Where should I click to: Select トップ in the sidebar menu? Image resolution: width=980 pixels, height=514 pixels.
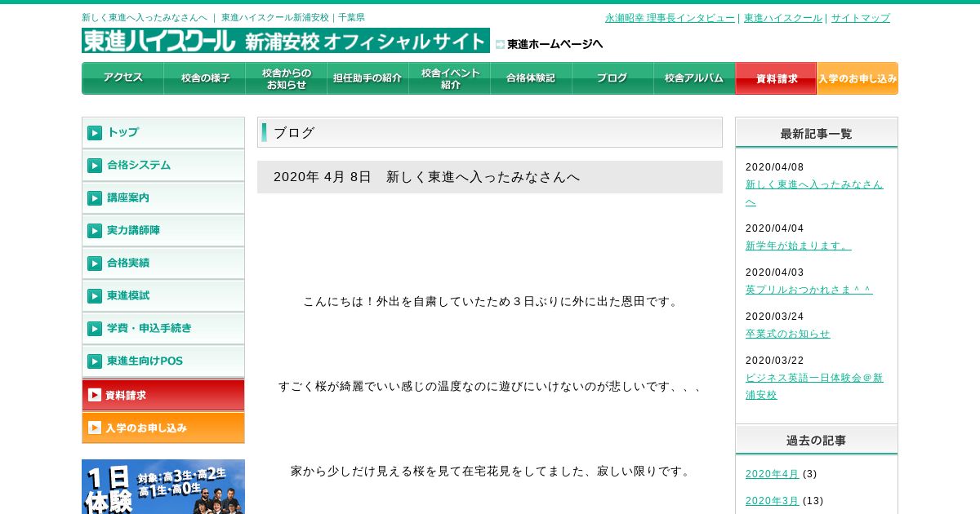pyautogui.click(x=163, y=132)
